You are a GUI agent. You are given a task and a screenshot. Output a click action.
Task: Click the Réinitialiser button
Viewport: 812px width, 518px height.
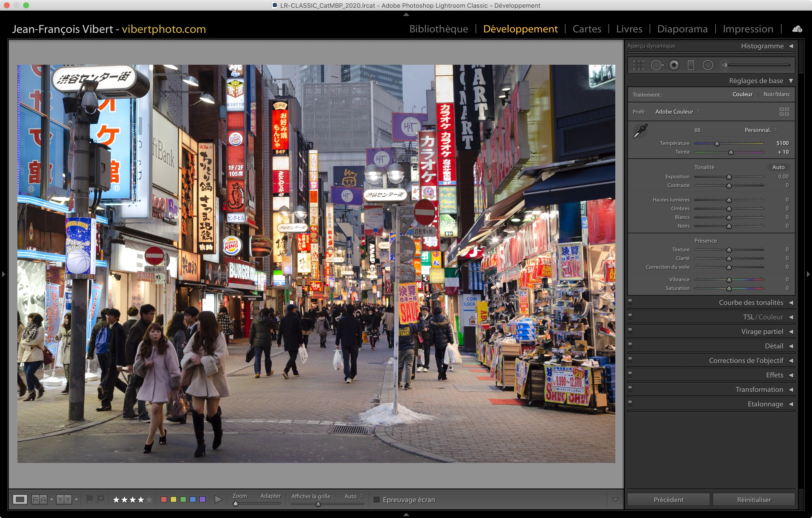click(754, 499)
